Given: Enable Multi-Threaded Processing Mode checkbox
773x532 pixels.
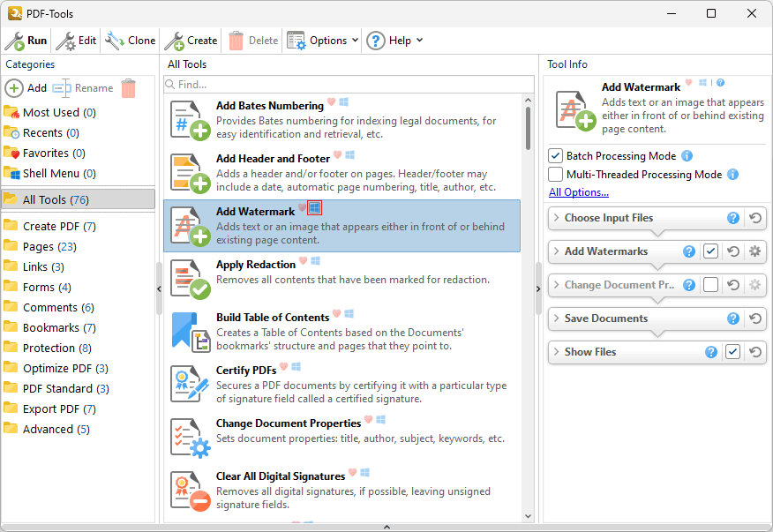Looking at the screenshot, I should (556, 174).
